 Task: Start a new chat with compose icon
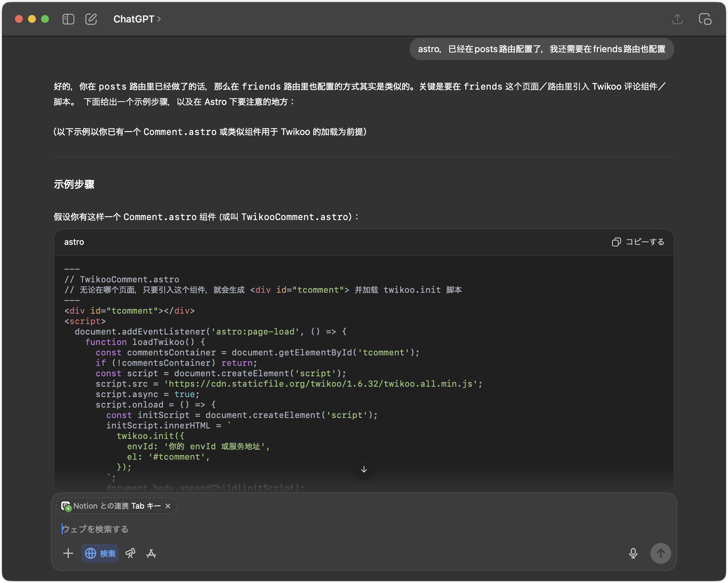click(91, 19)
